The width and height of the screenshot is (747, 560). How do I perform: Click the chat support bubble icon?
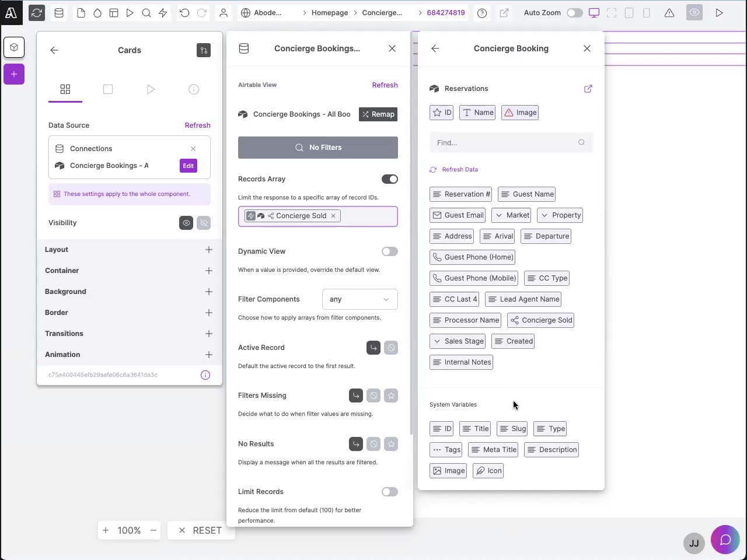coord(725,540)
